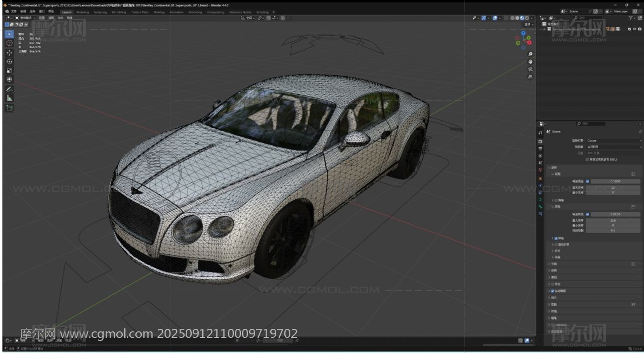Viewport: 644px width, 353px height.
Task: Open the render engine Cycles dropdown
Action: pos(613,141)
